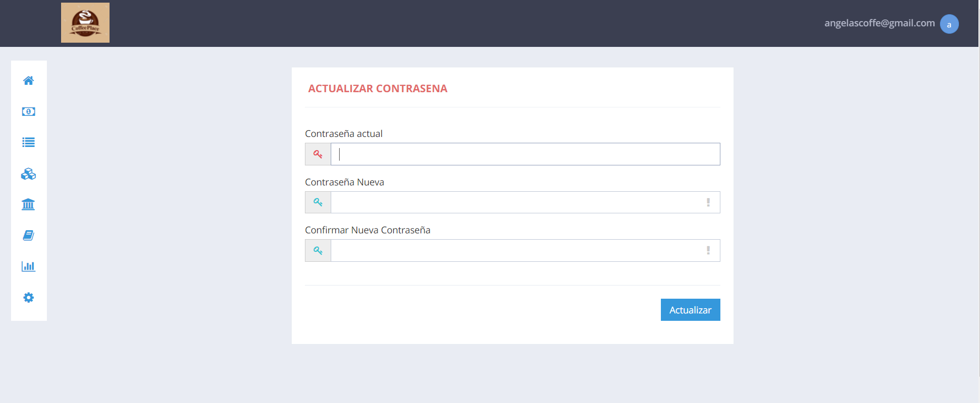Click the key icon beside Confirmar Nueva Contraseña

click(x=318, y=251)
